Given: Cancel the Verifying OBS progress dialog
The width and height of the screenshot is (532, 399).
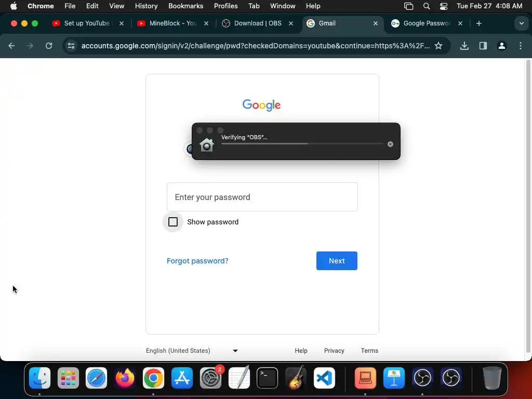Looking at the screenshot, I should (390, 144).
